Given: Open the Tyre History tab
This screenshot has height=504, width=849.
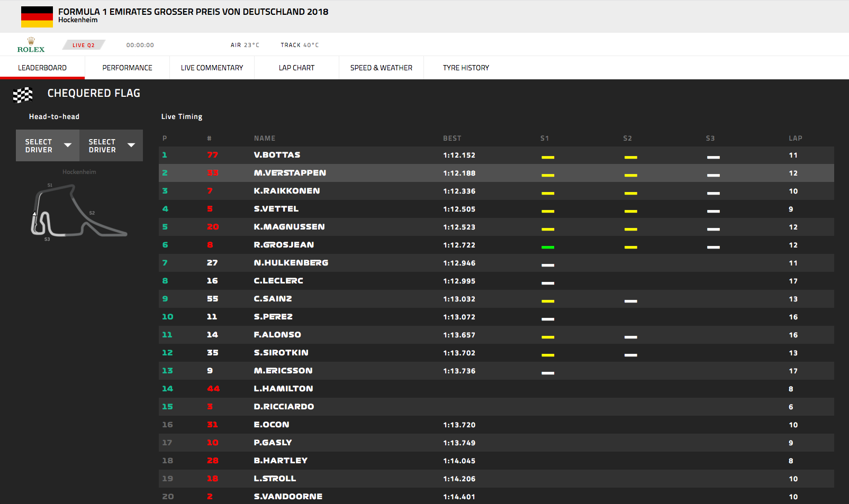Looking at the screenshot, I should 466,68.
